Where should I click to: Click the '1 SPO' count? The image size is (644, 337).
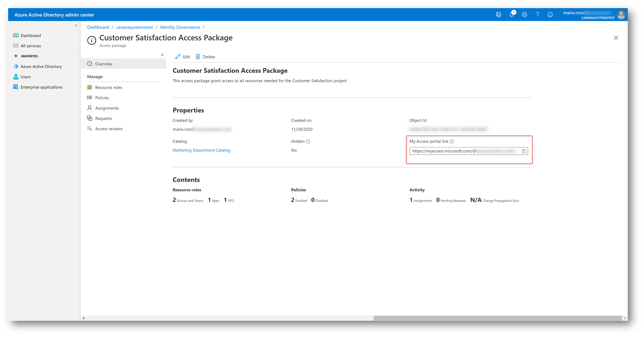pos(229,200)
